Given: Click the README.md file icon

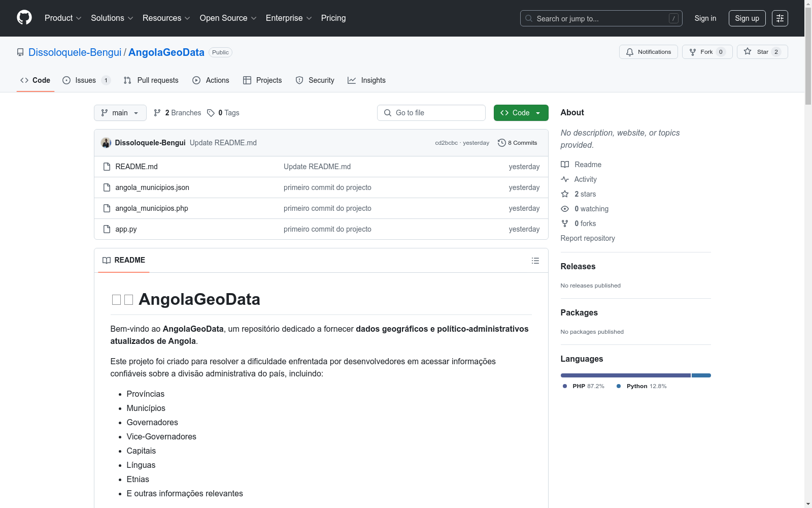Looking at the screenshot, I should click(107, 167).
